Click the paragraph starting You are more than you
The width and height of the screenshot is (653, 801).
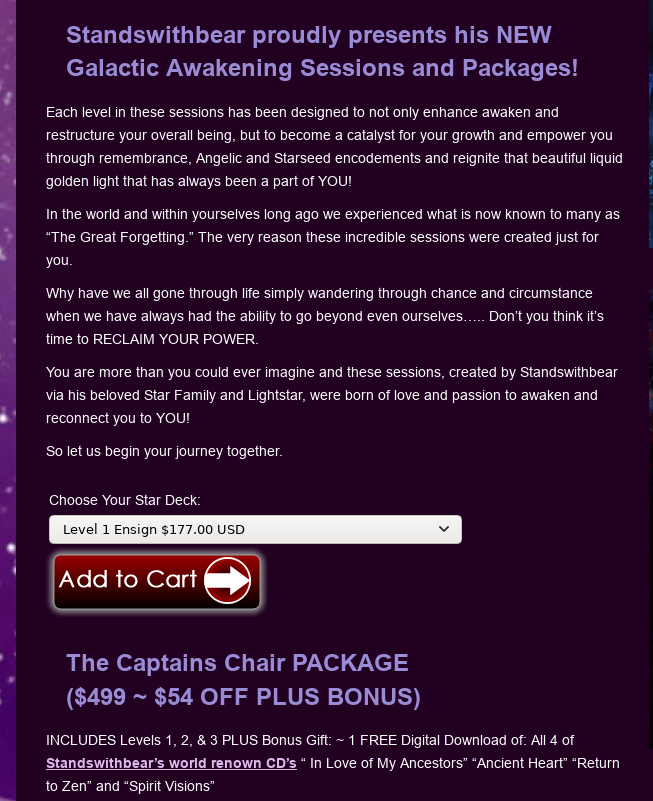coord(332,395)
